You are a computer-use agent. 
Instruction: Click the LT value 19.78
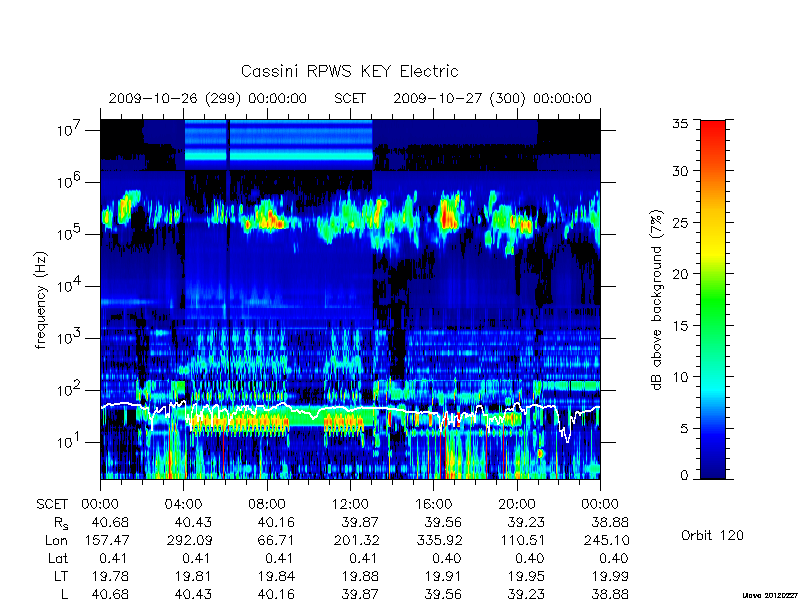110,576
